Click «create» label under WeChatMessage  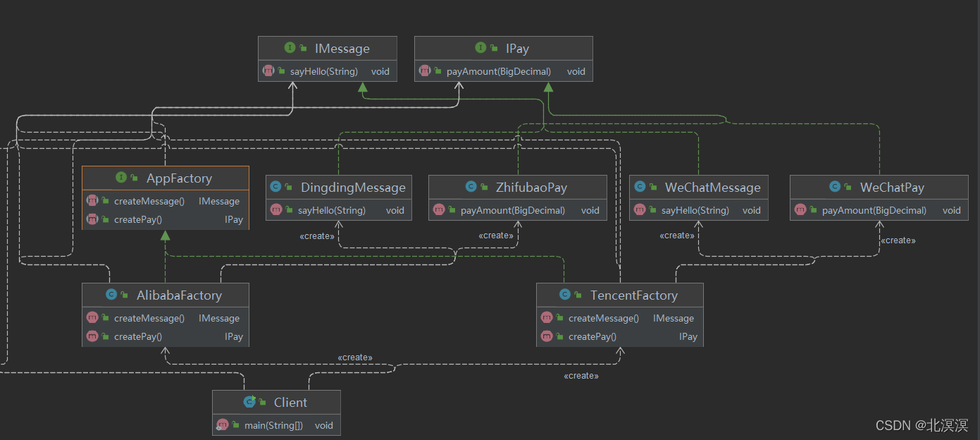coord(677,236)
